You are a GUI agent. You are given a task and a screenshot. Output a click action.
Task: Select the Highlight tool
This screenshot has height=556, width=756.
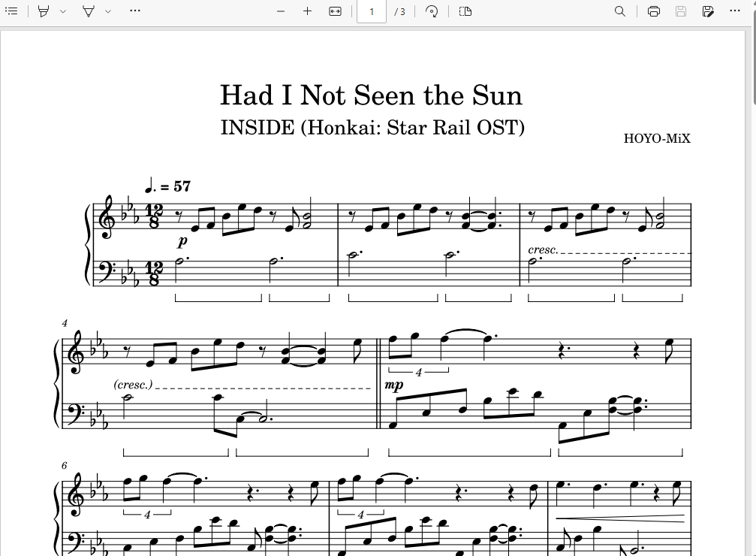44,11
